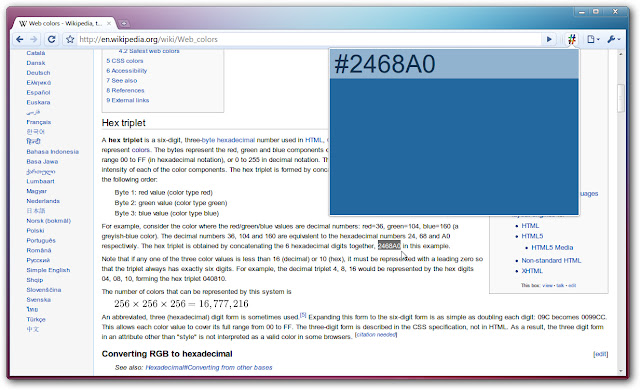640x390 pixels.
Task: Click the browser forward arrow
Action: point(34,39)
